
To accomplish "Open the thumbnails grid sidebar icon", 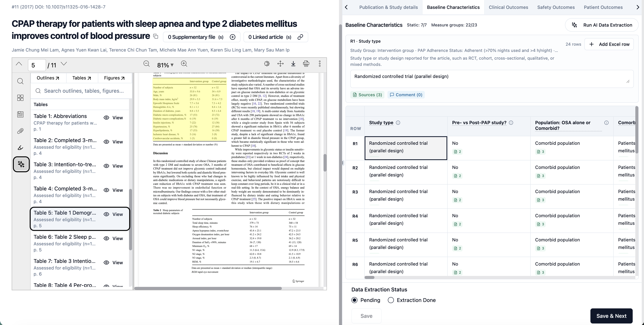I will coord(21,98).
